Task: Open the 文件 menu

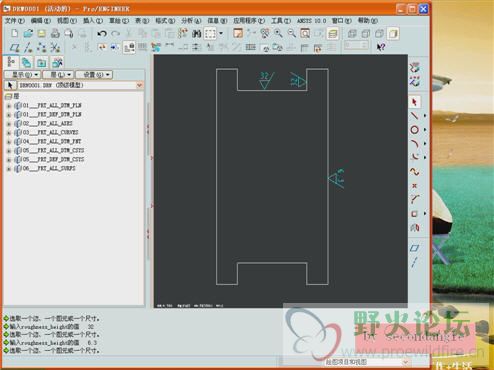Action: (x=15, y=21)
